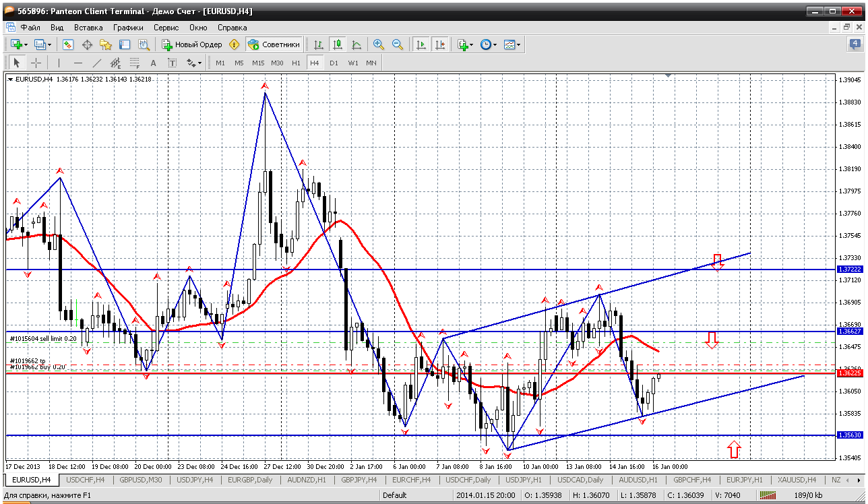Screen dimensions: 868x504
Task: Open the Data Window icon
Action: point(87,44)
